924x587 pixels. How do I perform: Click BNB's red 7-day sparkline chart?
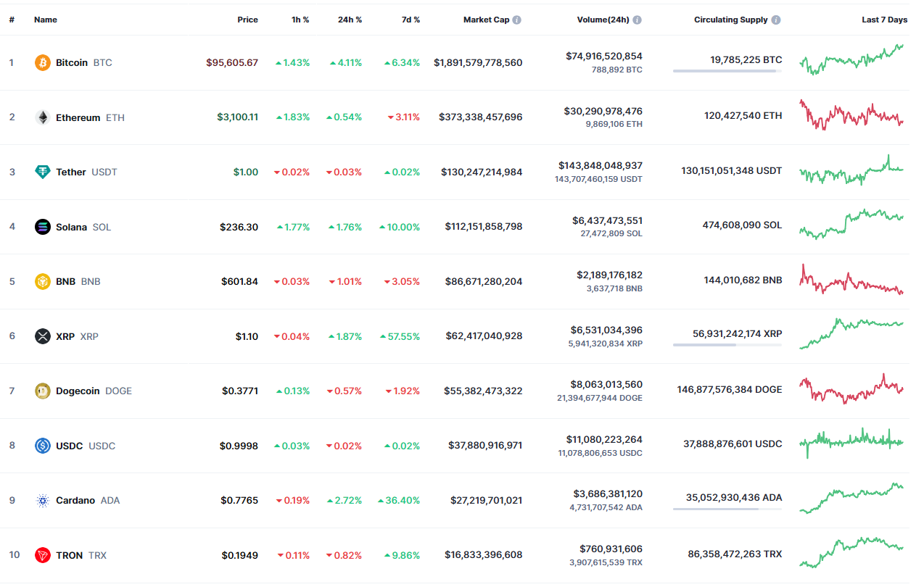point(851,280)
